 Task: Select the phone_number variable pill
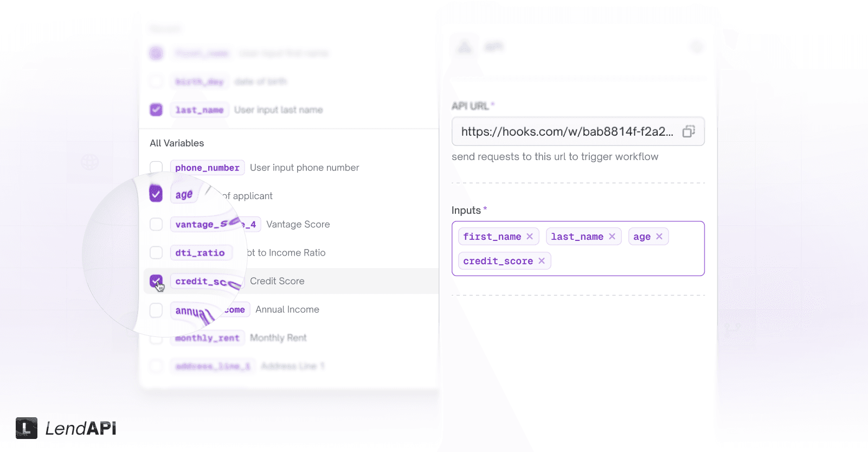(207, 167)
